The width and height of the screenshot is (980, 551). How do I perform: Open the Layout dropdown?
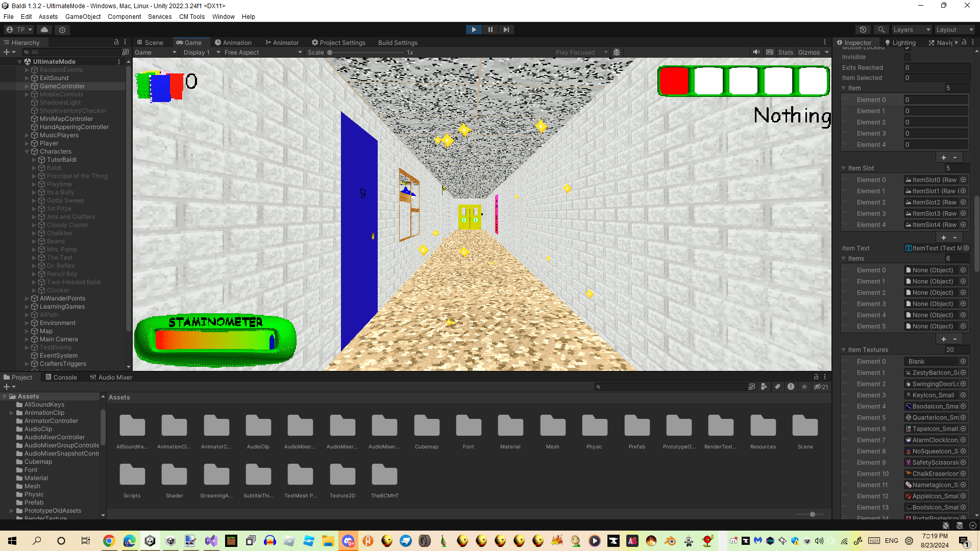[x=954, y=30]
